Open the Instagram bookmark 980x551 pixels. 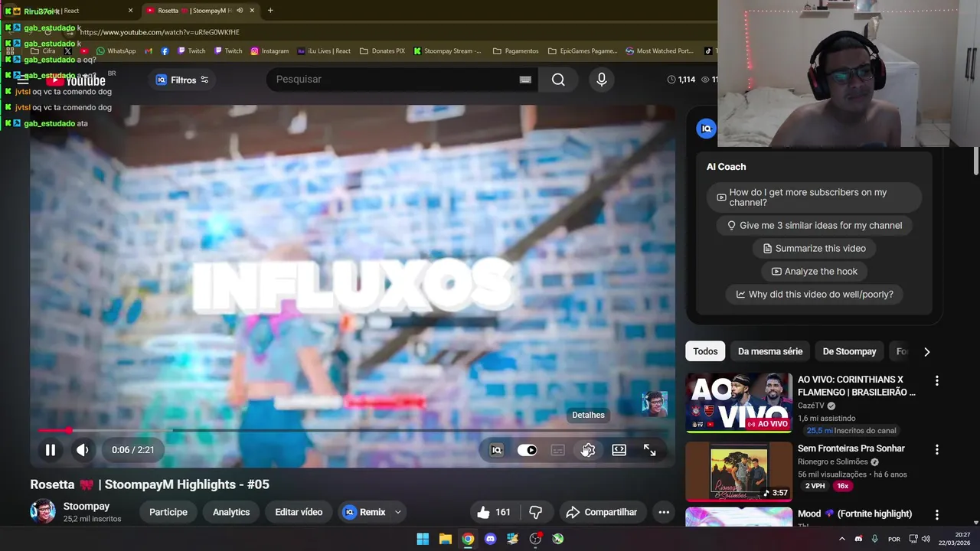[x=269, y=51]
